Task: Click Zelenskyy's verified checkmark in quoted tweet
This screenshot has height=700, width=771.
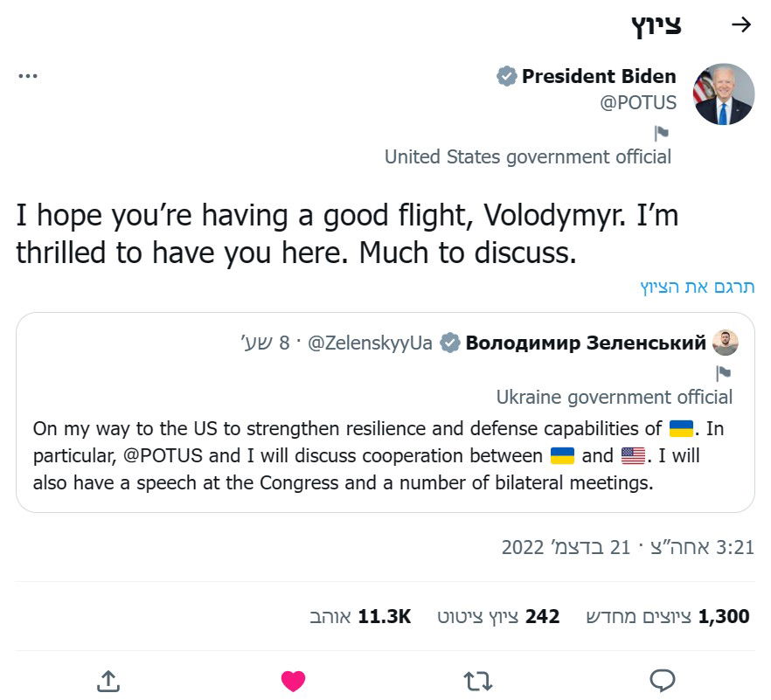Action: tap(452, 343)
